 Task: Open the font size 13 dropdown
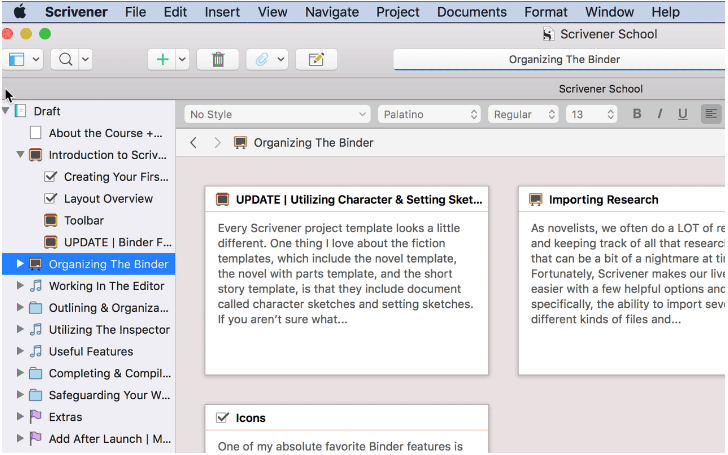coord(592,114)
